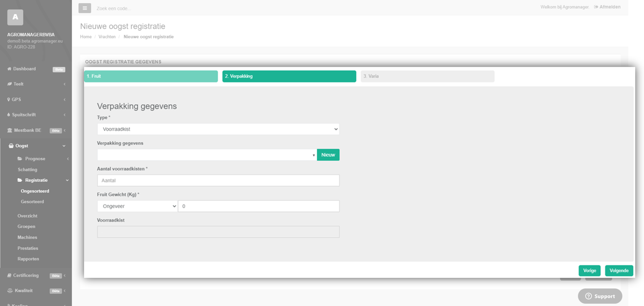644x306 pixels.
Task: Open the Type dropdown showing Voorraadkist
Action: point(218,129)
